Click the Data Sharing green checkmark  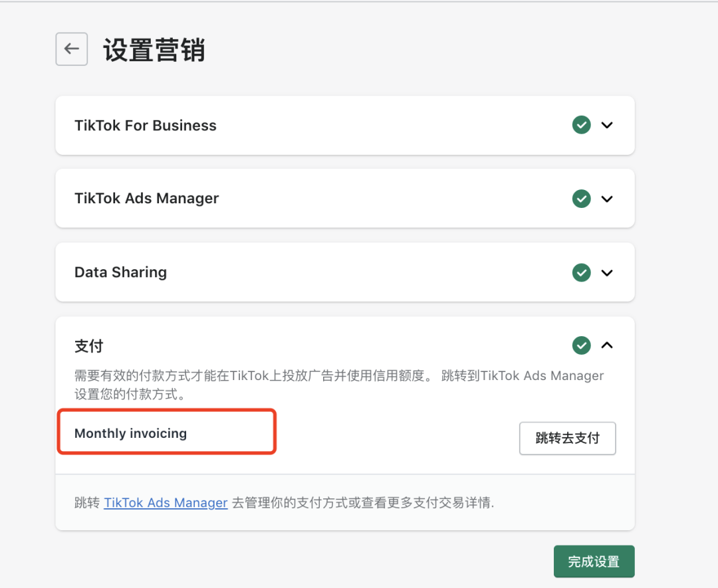(581, 272)
